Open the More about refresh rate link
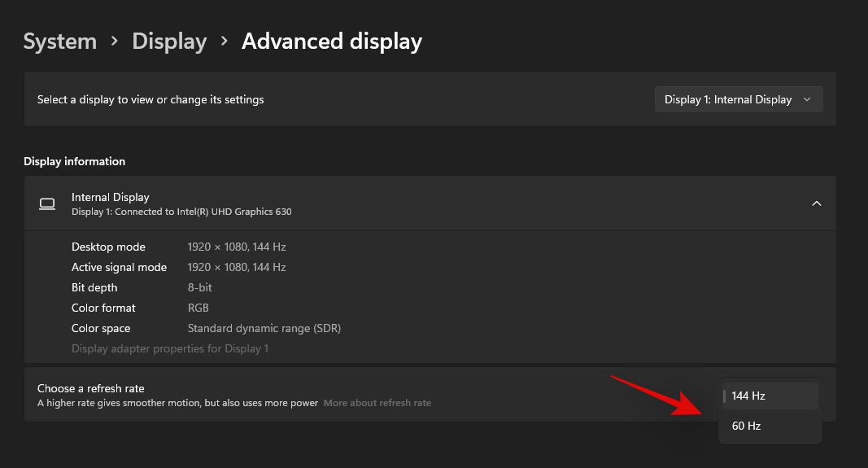The height and width of the screenshot is (468, 868). (x=377, y=403)
